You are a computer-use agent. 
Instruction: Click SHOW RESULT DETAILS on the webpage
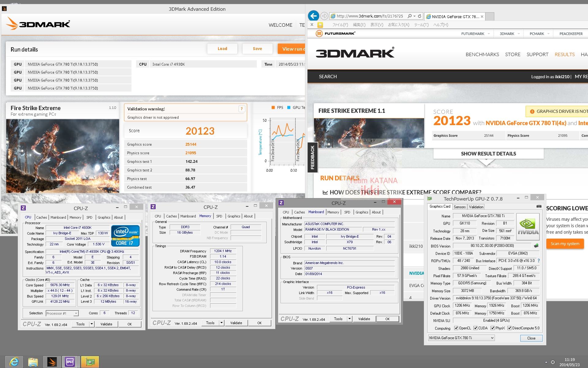[488, 154]
